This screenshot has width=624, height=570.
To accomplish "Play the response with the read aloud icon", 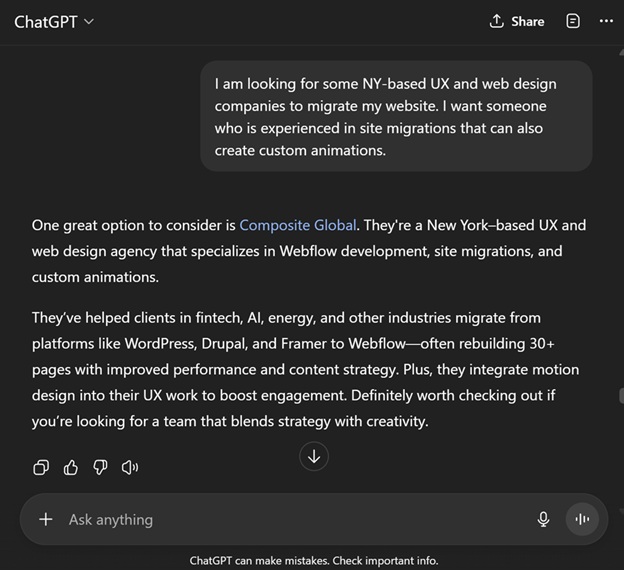I will [x=129, y=467].
